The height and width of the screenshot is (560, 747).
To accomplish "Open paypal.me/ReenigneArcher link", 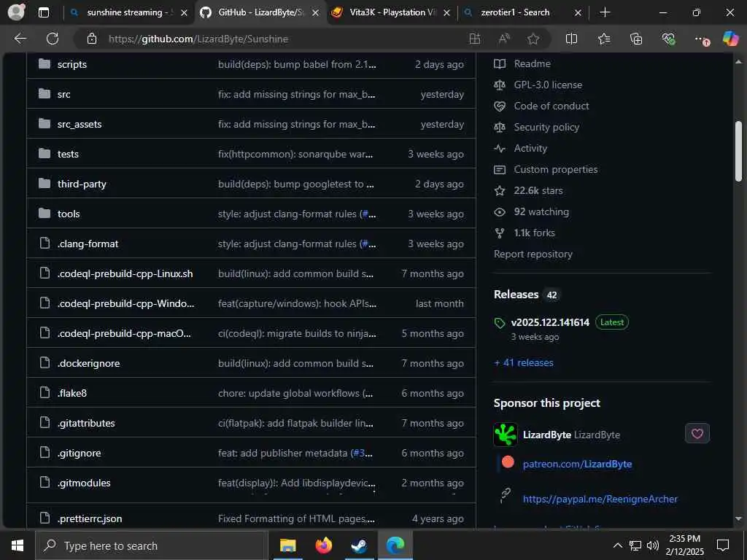I will click(x=600, y=499).
